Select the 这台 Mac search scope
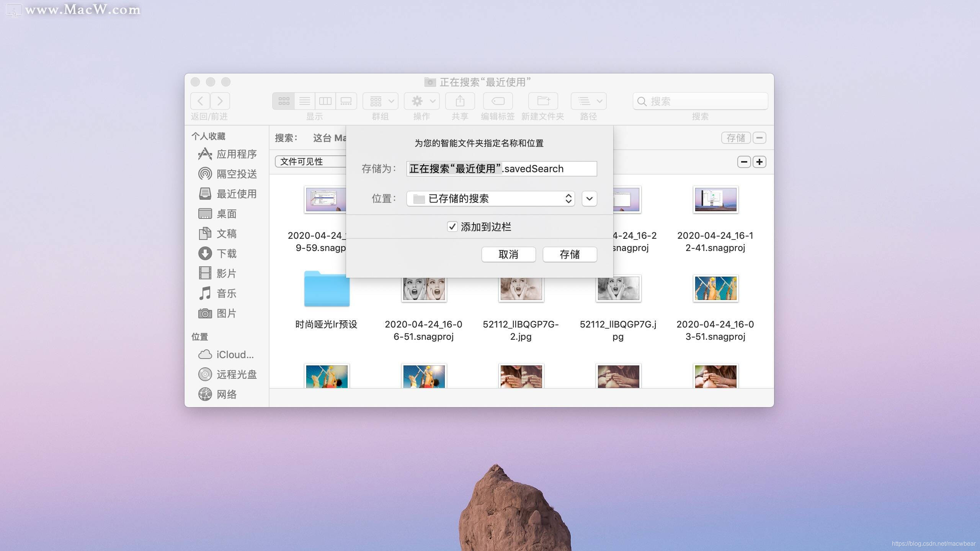This screenshot has width=980, height=551. [x=330, y=138]
